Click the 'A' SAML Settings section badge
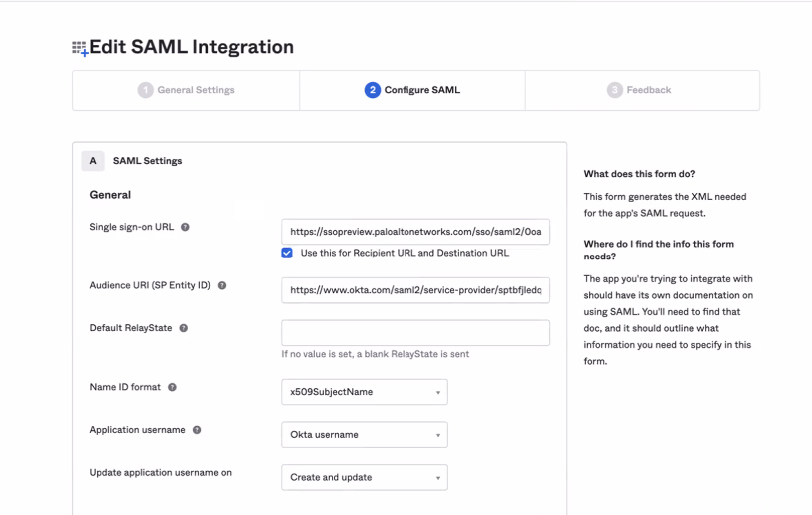Viewport: 812px width, 515px height. click(93, 161)
